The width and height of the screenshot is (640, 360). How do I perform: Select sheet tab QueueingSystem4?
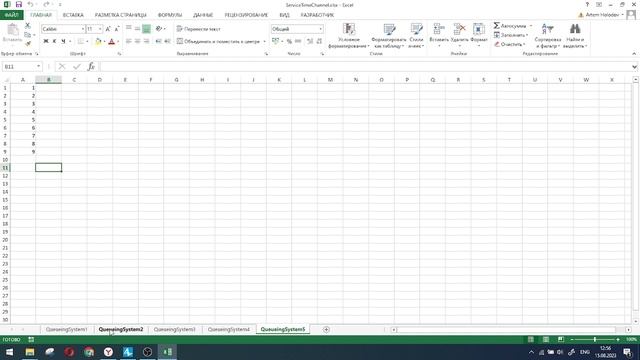[x=229, y=329]
